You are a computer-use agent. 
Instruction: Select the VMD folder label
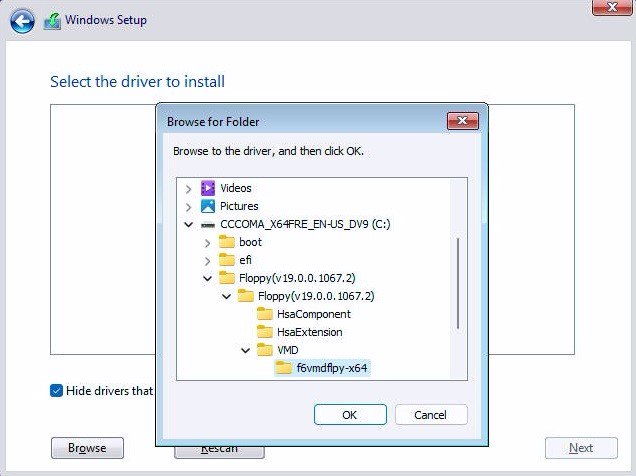pyautogui.click(x=288, y=350)
